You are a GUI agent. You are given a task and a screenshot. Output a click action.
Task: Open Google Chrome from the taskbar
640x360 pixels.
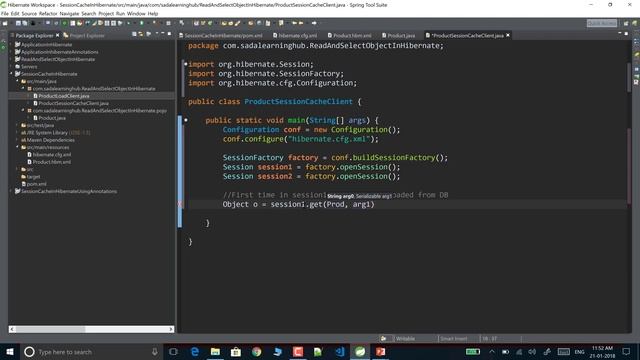[x=256, y=352]
